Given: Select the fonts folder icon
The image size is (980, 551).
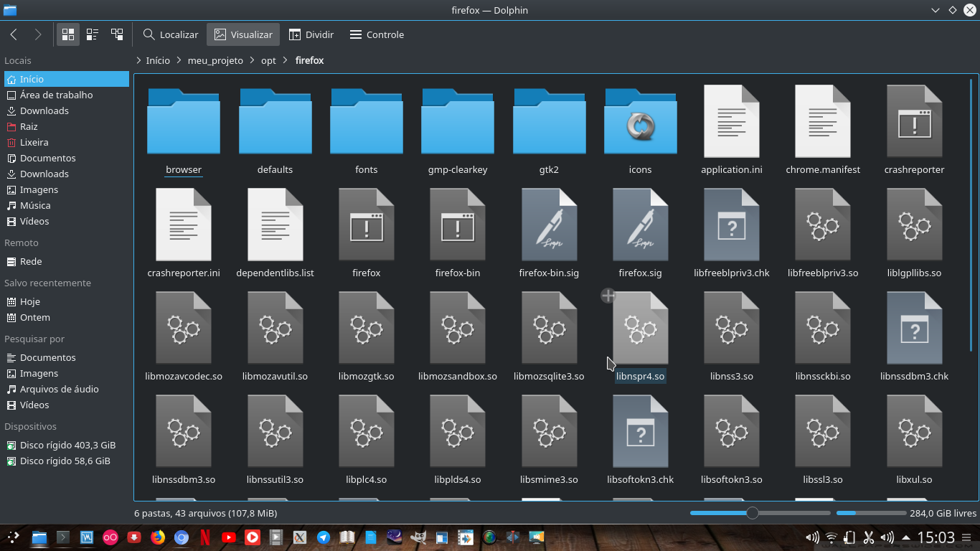Looking at the screenshot, I should coord(367,121).
